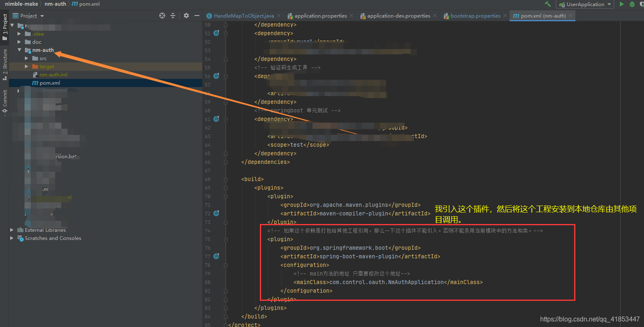
Task: Fold the spring-boot plugin tag on line 75
Action: click(x=226, y=240)
